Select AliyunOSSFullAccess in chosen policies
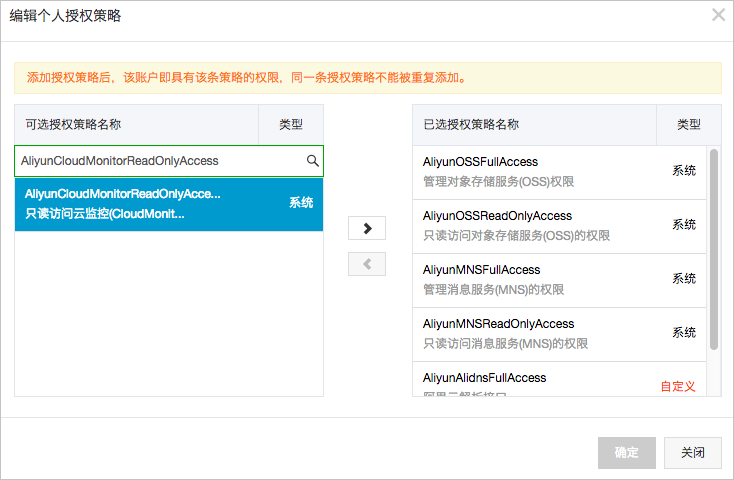734x480 pixels. (559, 172)
